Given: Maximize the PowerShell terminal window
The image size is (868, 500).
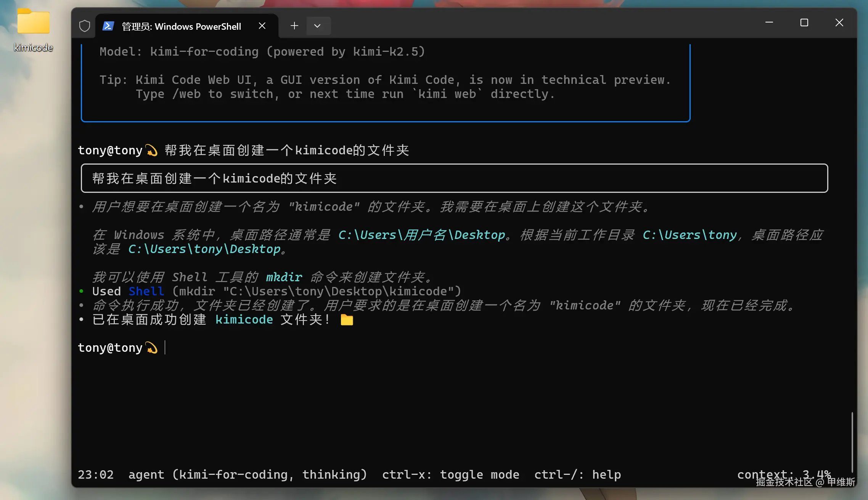Looking at the screenshot, I should coord(804,23).
